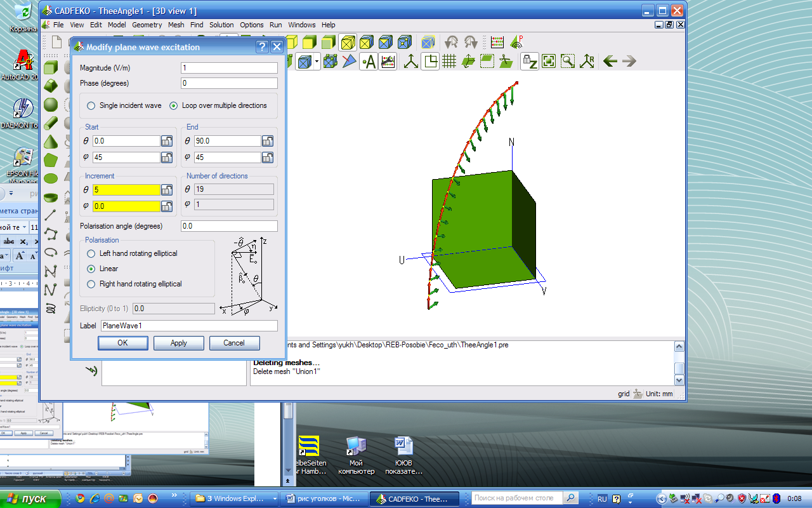
Task: Select the straight Line tool
Action: [x=51, y=215]
